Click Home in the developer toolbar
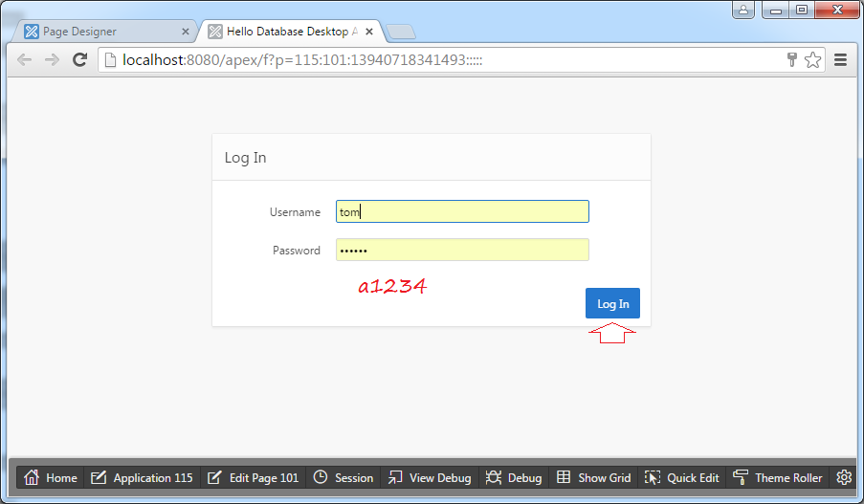The image size is (864, 504). (x=51, y=477)
